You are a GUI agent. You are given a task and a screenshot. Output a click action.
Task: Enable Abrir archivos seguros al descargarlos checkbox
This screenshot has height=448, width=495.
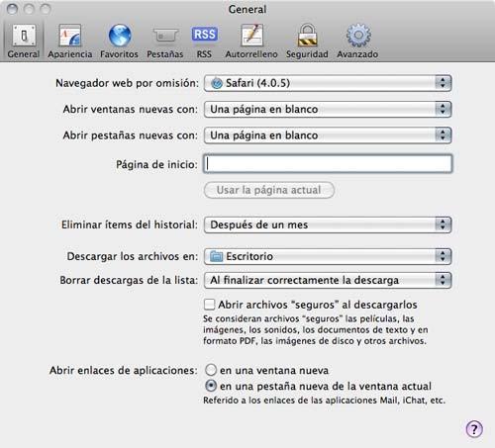(x=209, y=305)
